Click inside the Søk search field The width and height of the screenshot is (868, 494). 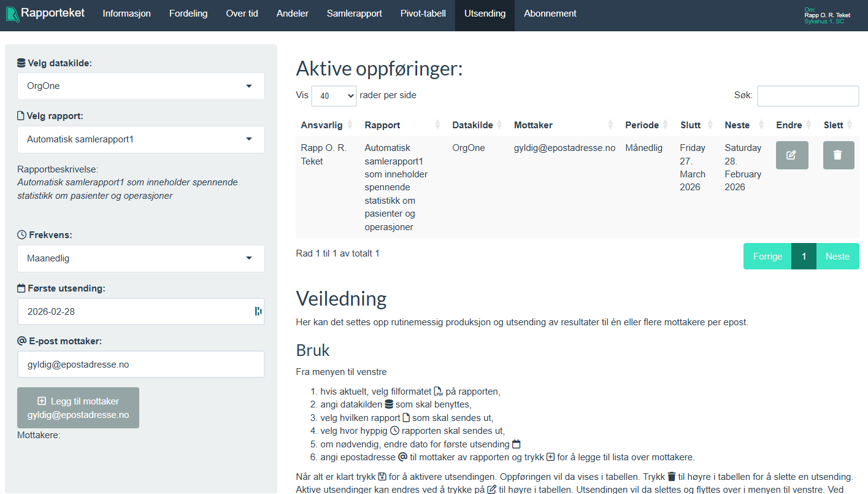coord(808,96)
